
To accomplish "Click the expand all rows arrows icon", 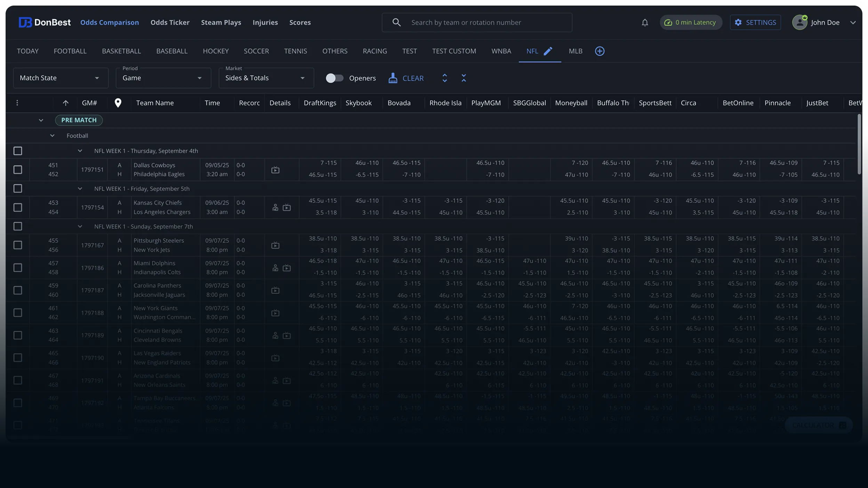I will coord(444,78).
